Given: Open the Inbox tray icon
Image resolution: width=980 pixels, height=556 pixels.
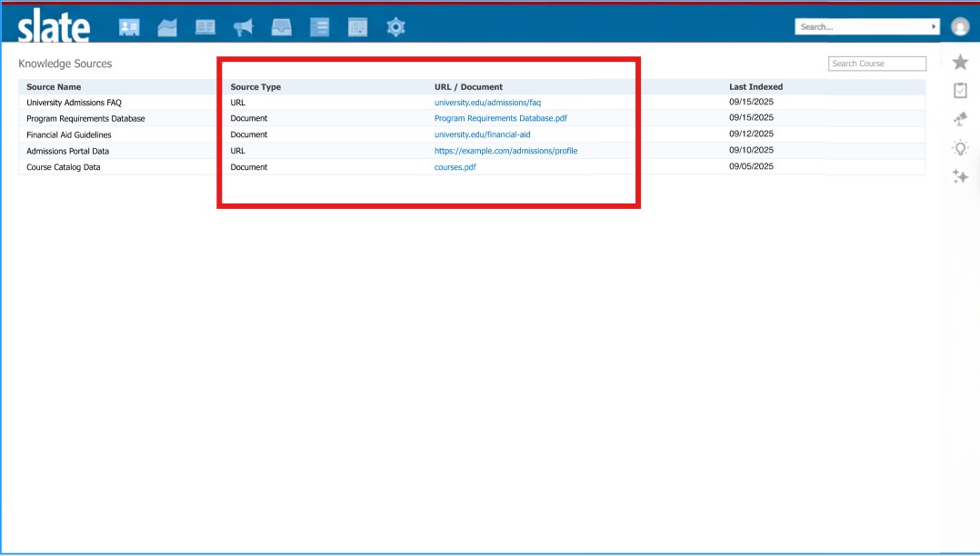Looking at the screenshot, I should [281, 26].
